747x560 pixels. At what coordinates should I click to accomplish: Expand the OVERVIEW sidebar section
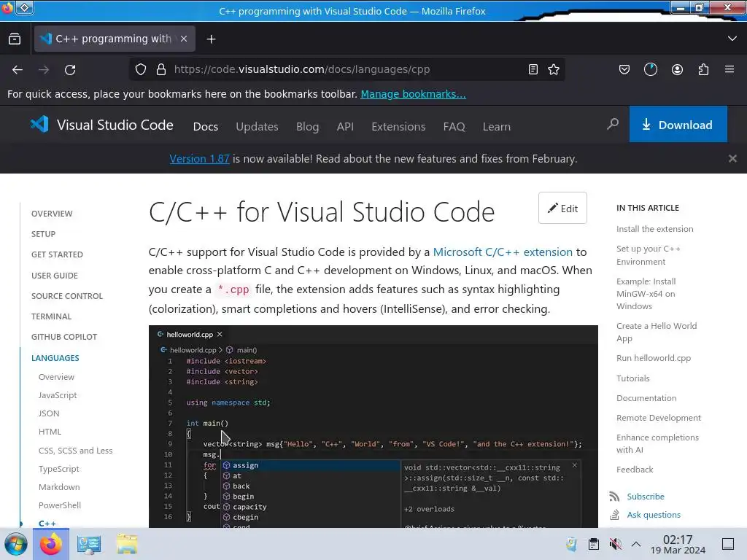[52, 214]
